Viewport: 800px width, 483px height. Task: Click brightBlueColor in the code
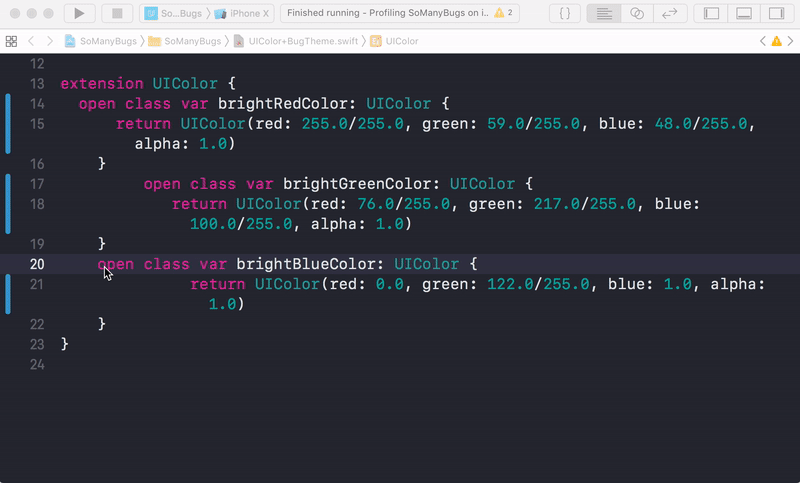pyautogui.click(x=306, y=264)
